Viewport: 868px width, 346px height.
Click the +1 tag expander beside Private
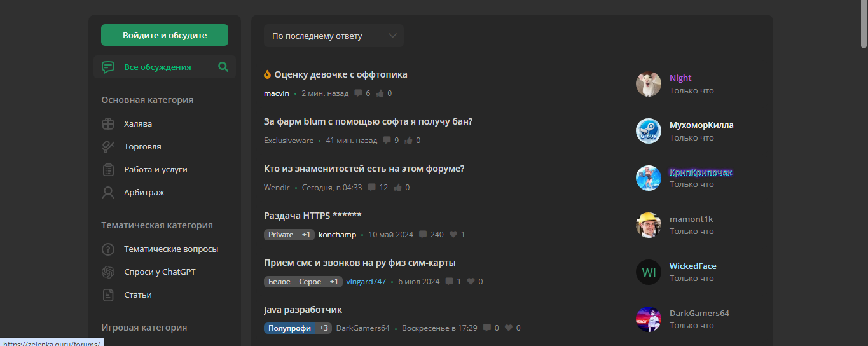pos(307,235)
